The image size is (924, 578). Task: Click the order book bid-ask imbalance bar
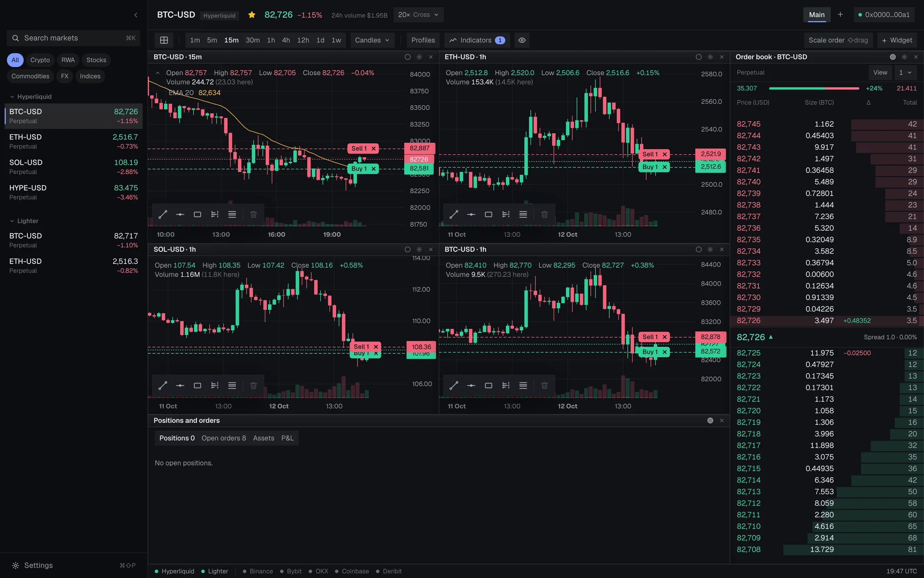[x=814, y=88]
